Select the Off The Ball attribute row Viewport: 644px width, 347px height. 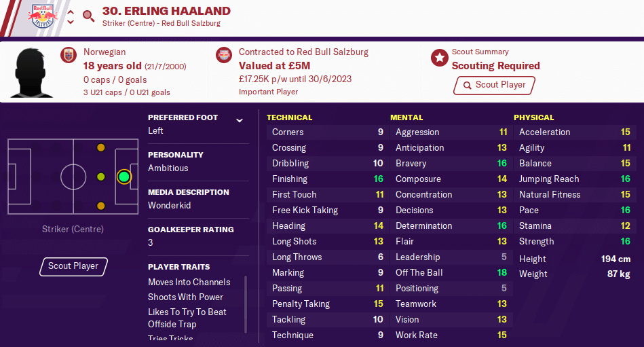click(x=451, y=272)
